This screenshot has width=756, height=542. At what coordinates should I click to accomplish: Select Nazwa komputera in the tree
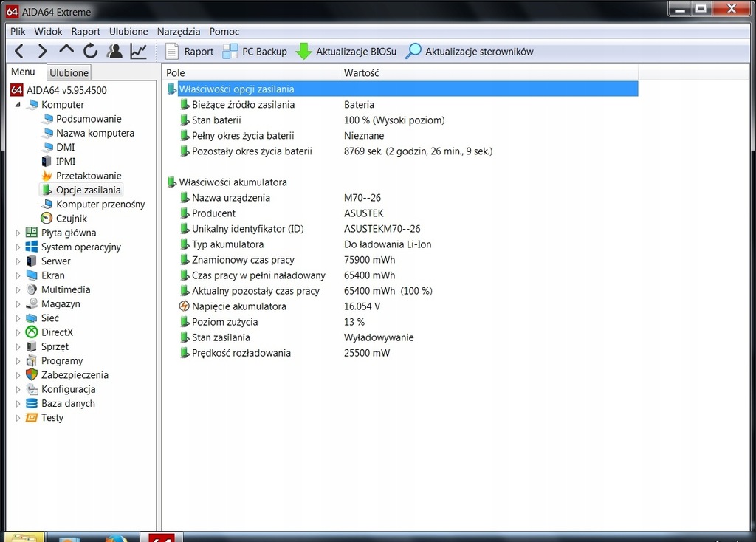tap(95, 133)
